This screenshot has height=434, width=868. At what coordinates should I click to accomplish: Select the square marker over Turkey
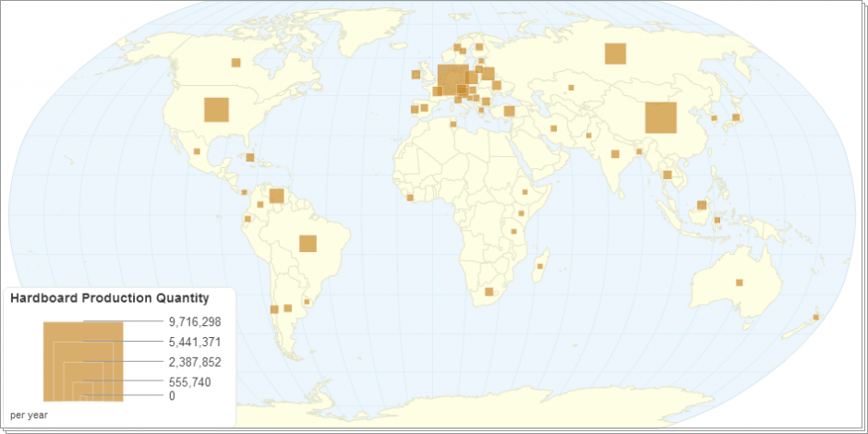tap(509, 112)
